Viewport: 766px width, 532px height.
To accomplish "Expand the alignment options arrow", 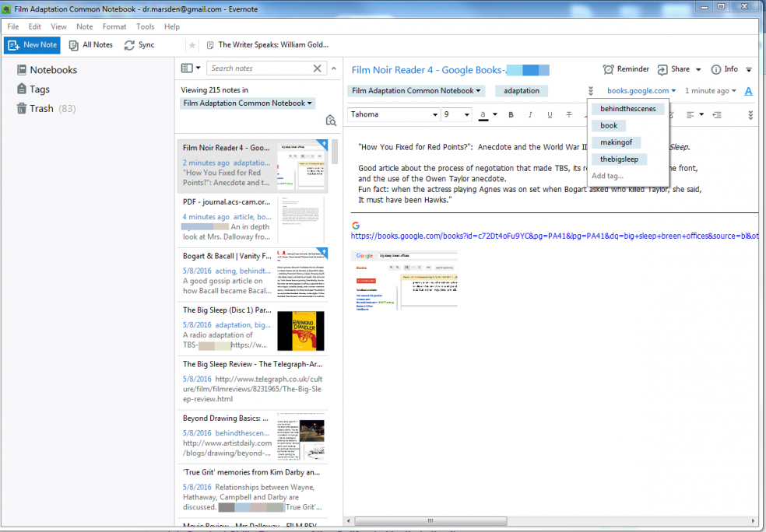I will click(701, 114).
